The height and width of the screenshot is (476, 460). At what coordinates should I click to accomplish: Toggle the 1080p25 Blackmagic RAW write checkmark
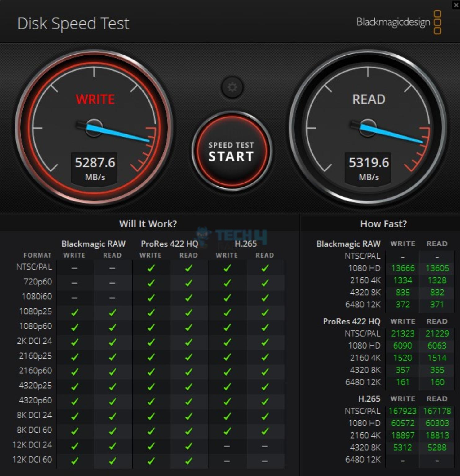click(74, 312)
